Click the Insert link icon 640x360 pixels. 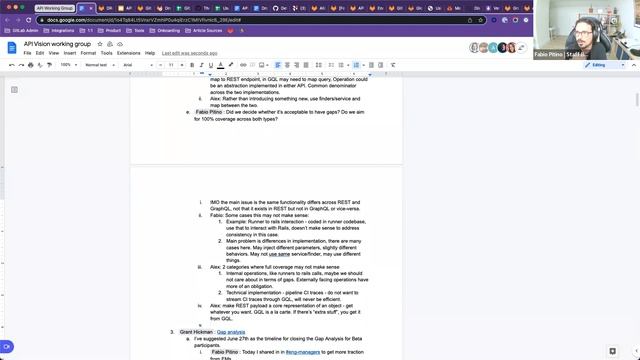(x=243, y=65)
